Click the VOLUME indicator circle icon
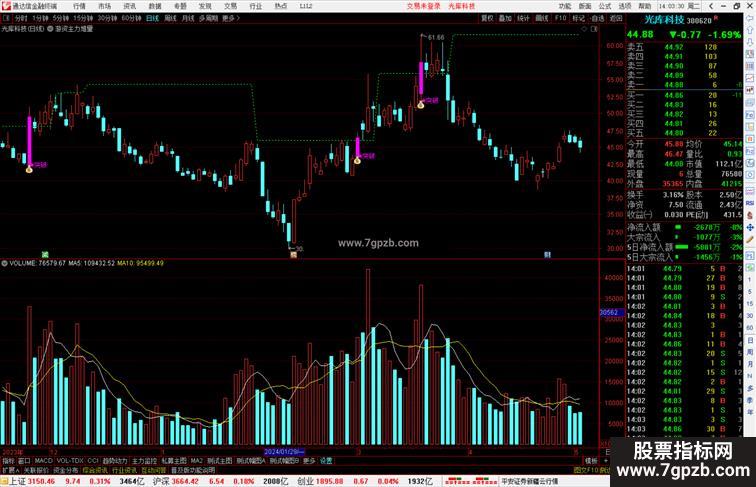The width and height of the screenshot is (756, 487). pyautogui.click(x=4, y=263)
